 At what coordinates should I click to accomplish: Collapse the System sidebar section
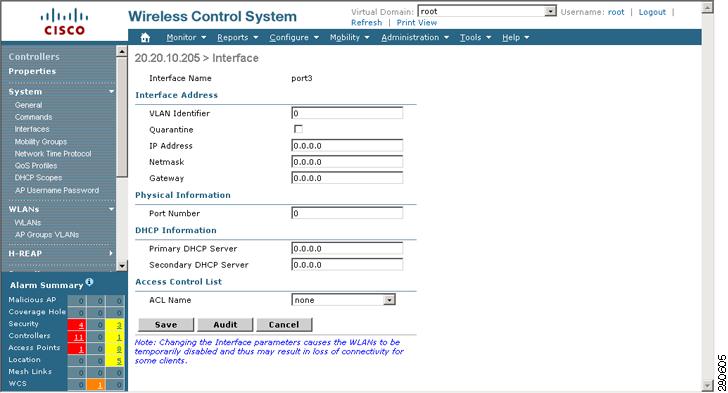coord(111,92)
